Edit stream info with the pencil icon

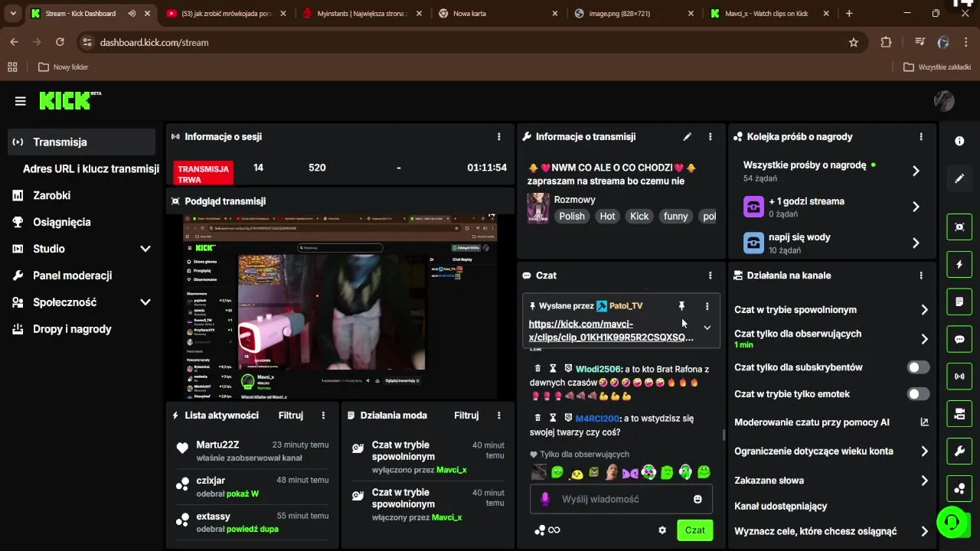click(688, 136)
